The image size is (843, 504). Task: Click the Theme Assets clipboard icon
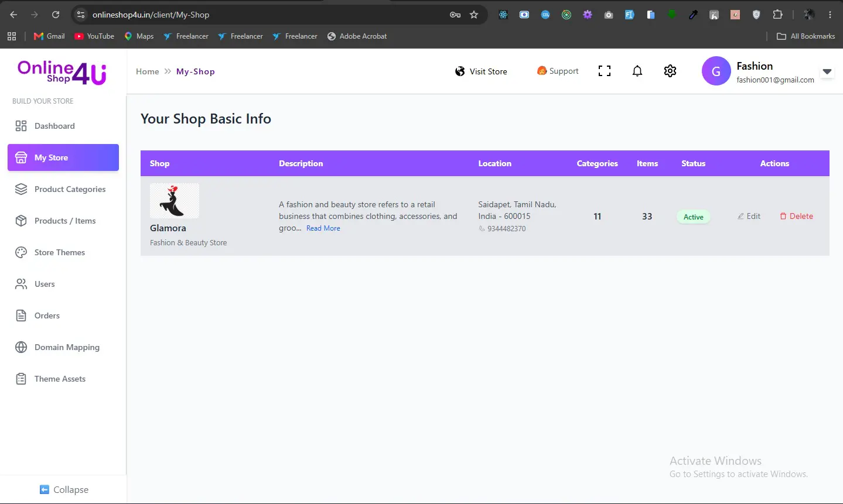point(21,379)
